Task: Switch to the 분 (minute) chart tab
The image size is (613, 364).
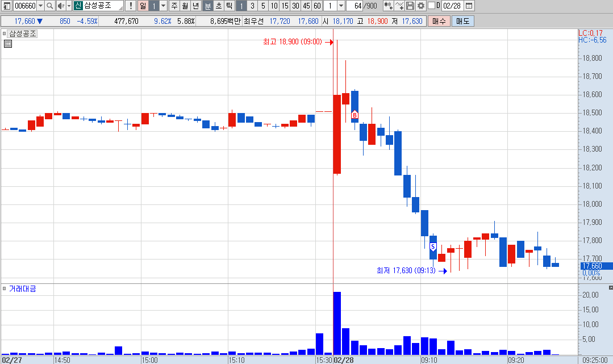Action: coord(208,6)
